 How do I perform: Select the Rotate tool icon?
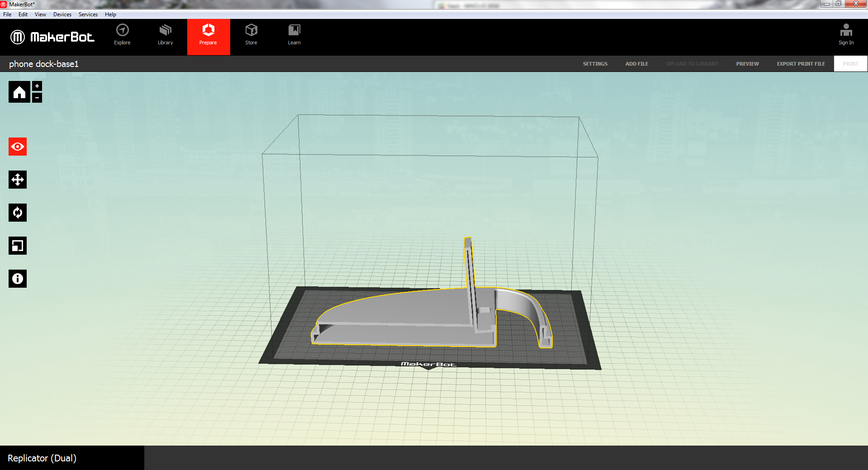[18, 213]
